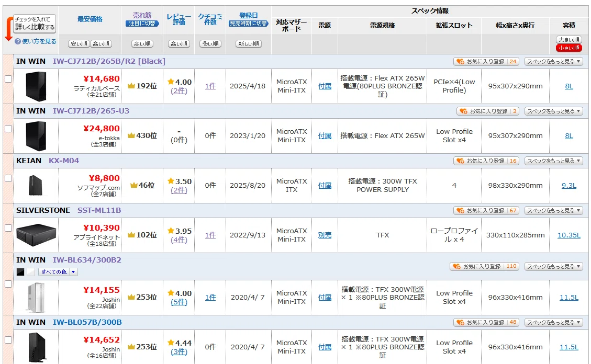The width and height of the screenshot is (591, 364).
Task: Click crown rank icon beside 192位
Action: tap(131, 86)
